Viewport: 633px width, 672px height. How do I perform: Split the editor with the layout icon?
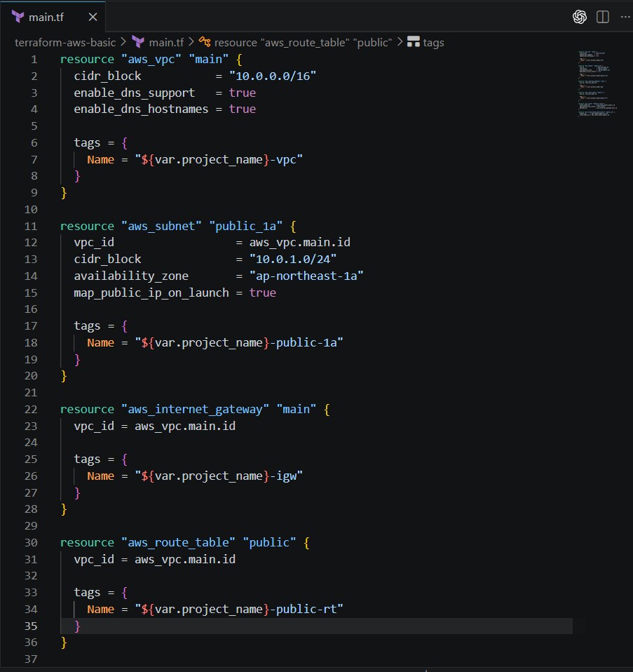click(x=603, y=17)
